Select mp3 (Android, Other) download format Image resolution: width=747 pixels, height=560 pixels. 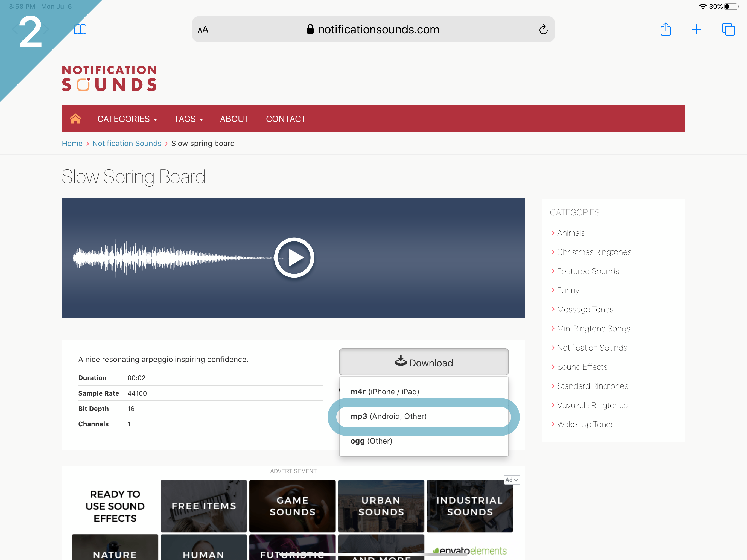click(388, 416)
